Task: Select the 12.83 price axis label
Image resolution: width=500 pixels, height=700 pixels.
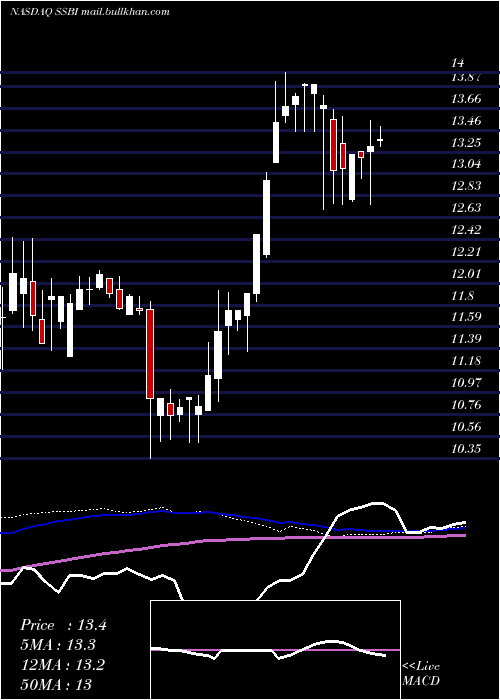Action: tap(467, 186)
